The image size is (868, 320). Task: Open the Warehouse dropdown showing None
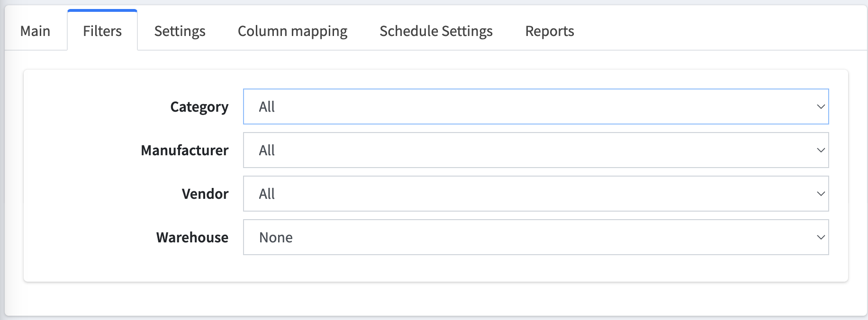(x=535, y=237)
